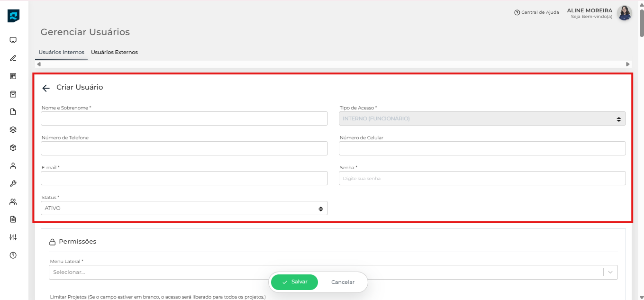Click the pencil icon in the sidebar

pos(13,58)
